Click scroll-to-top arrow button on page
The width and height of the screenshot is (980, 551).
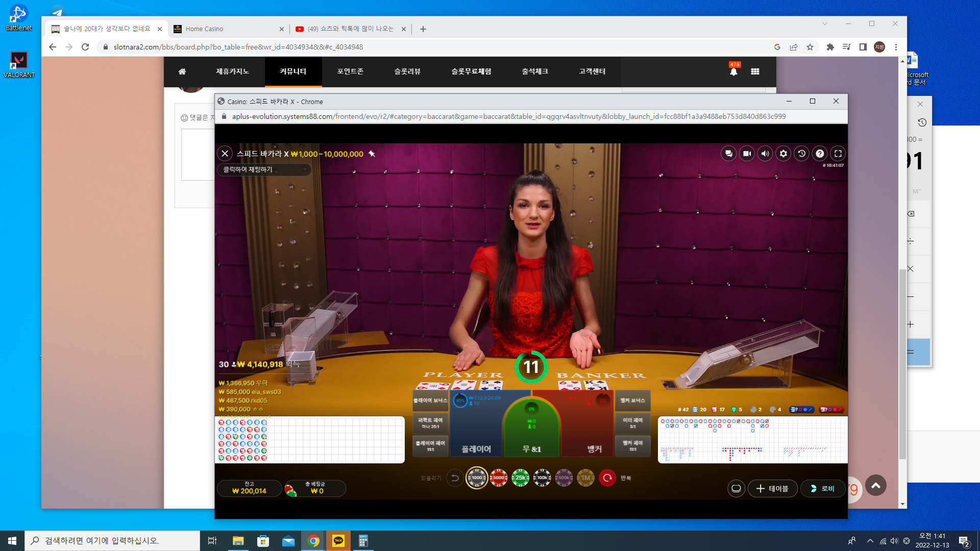(x=876, y=486)
